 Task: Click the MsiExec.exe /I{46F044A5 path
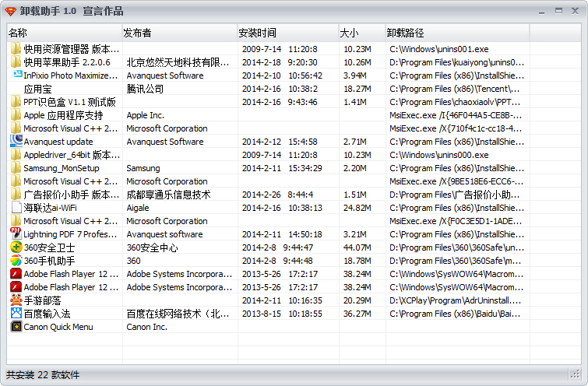pos(456,115)
